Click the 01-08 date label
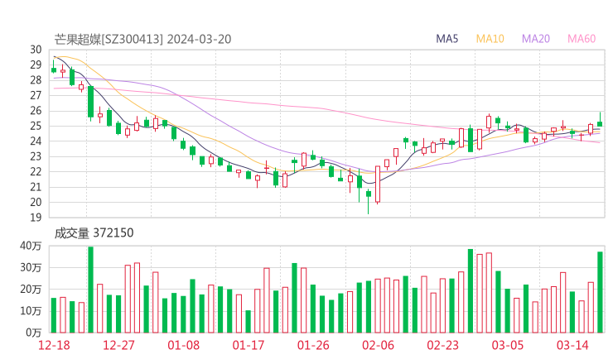Screen dimensions: 613x364 183,345
